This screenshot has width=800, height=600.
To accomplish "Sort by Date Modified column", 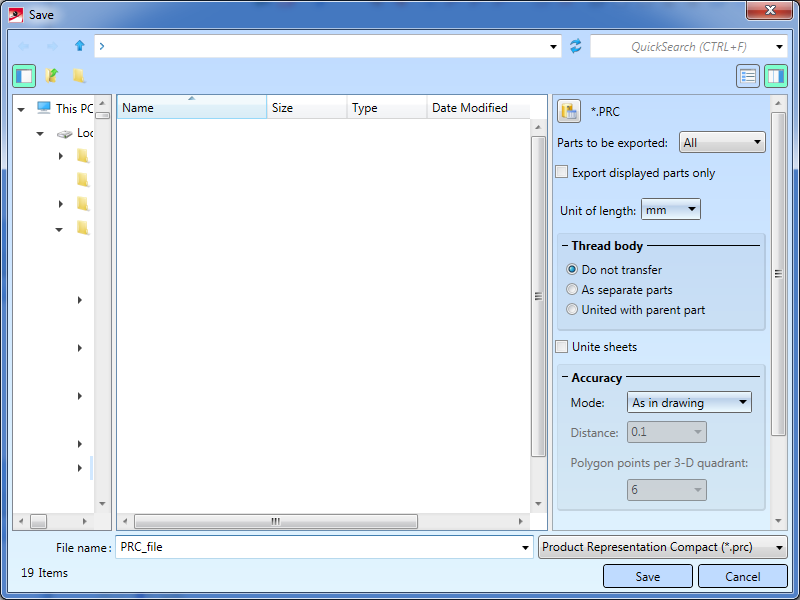I will click(x=479, y=107).
